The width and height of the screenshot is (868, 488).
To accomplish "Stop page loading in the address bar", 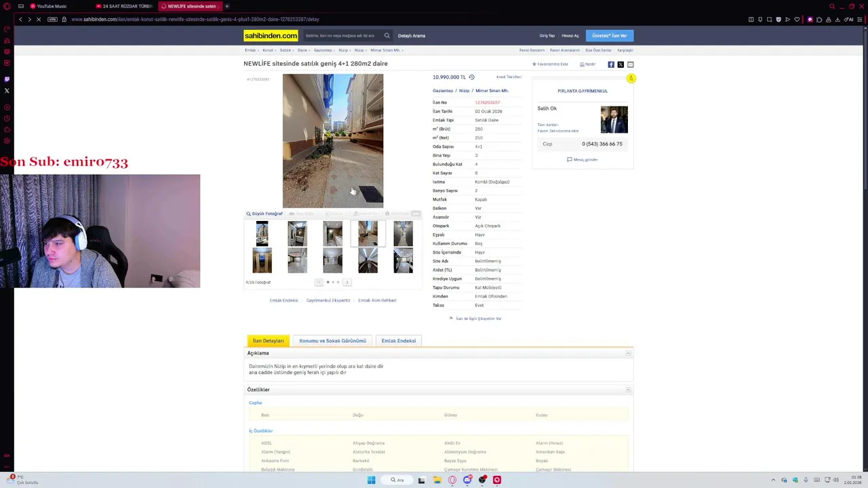I will pyautogui.click(x=39, y=19).
